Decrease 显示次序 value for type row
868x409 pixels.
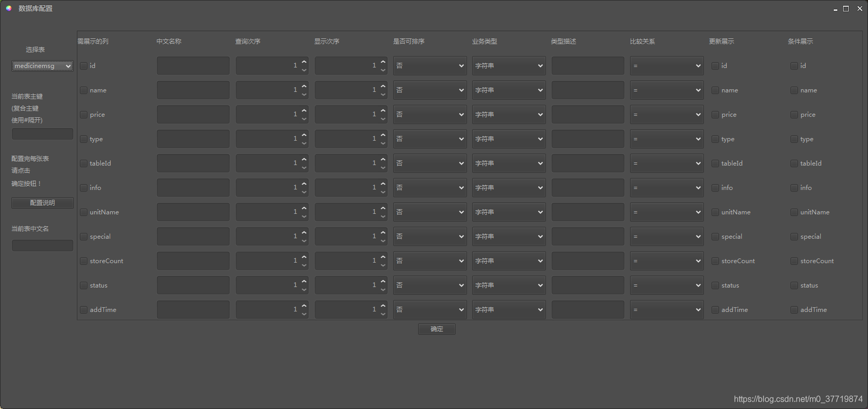coord(383,143)
